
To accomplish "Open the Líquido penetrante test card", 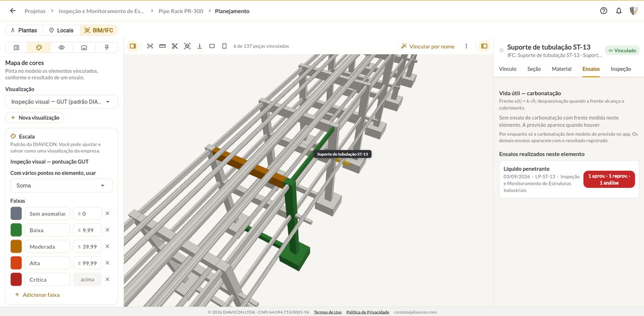I will 569,179.
